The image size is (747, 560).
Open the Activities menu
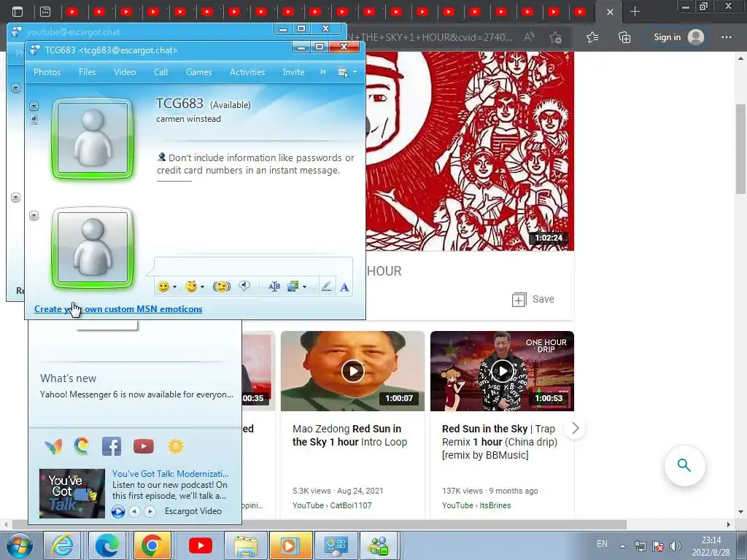click(247, 72)
